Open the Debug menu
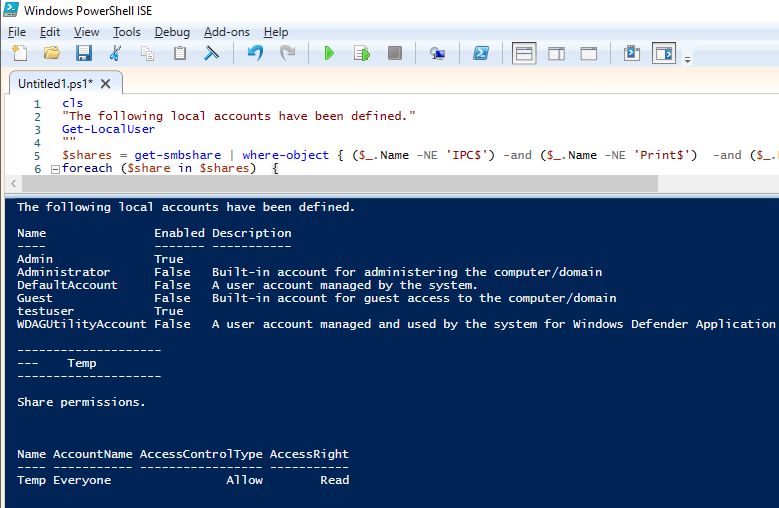Image resolution: width=779 pixels, height=508 pixels. pyautogui.click(x=172, y=32)
